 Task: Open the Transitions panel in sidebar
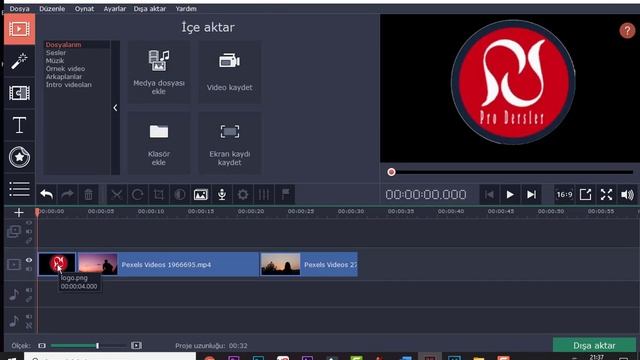point(19,93)
